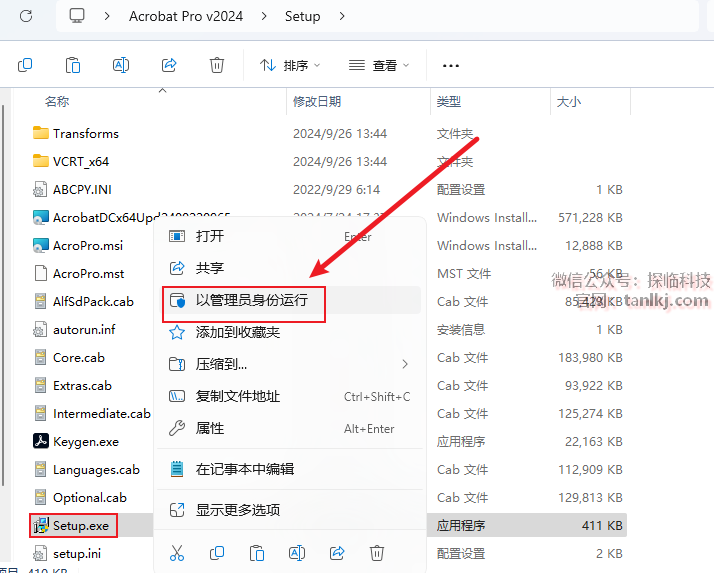
Task: Select the AlfSdPack.cab file
Action: (93, 302)
